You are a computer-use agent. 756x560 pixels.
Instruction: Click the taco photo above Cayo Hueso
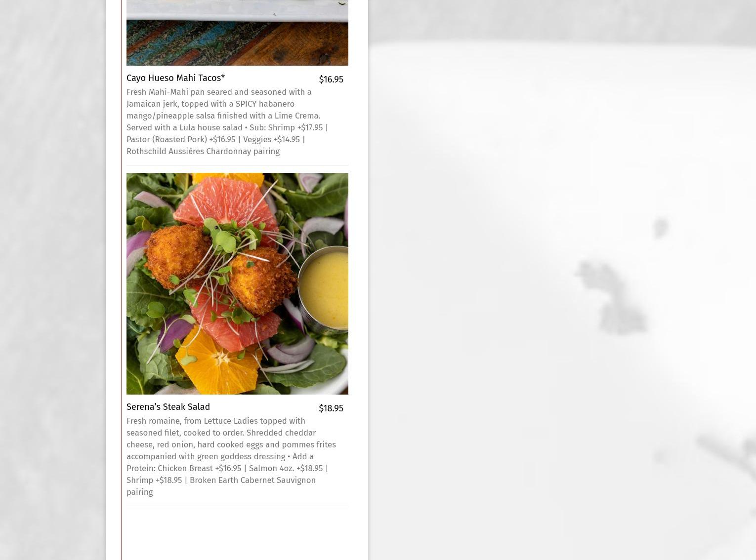[237, 33]
